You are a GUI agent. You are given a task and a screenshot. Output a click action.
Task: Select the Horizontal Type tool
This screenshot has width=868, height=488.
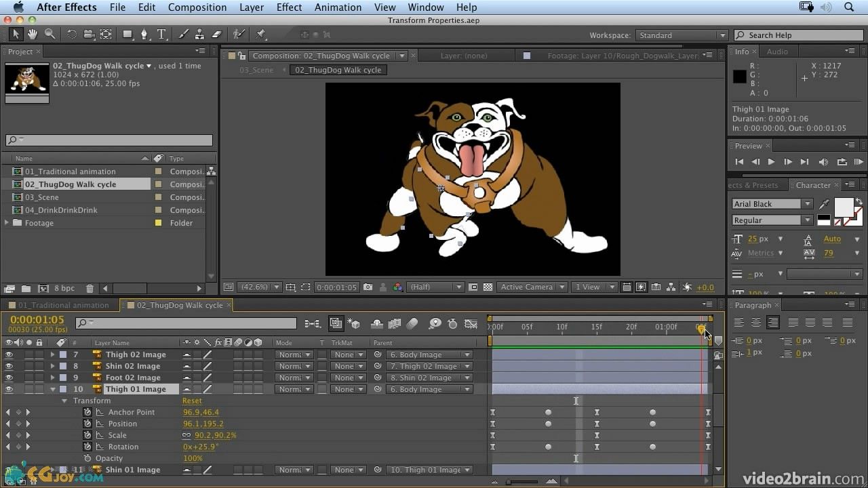[161, 35]
